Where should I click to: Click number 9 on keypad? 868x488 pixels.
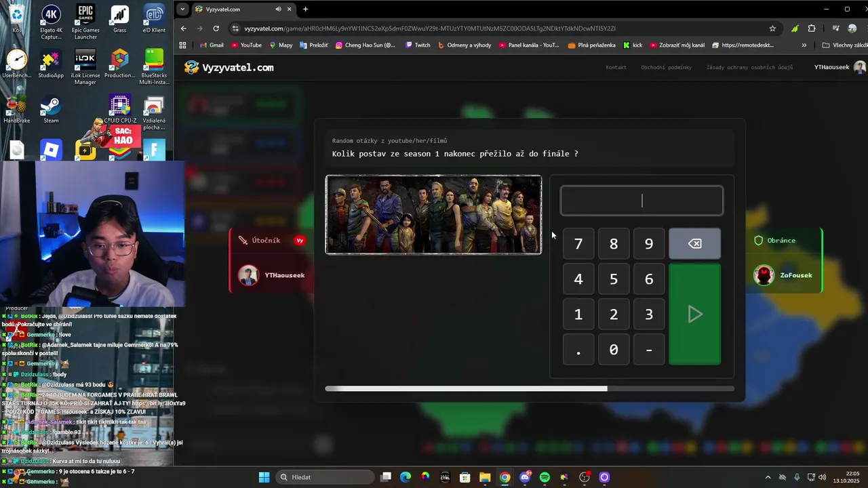point(649,244)
